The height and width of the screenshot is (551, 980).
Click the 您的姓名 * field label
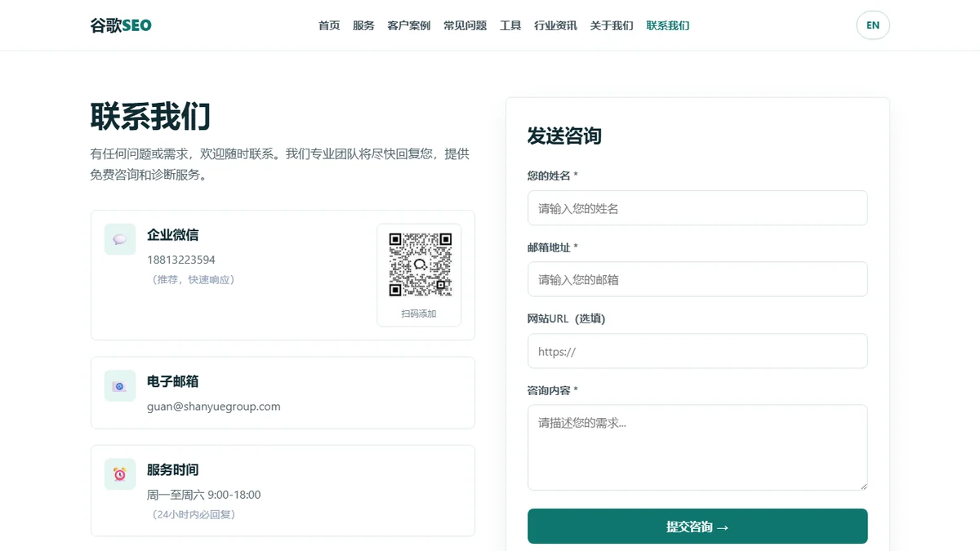pos(553,176)
